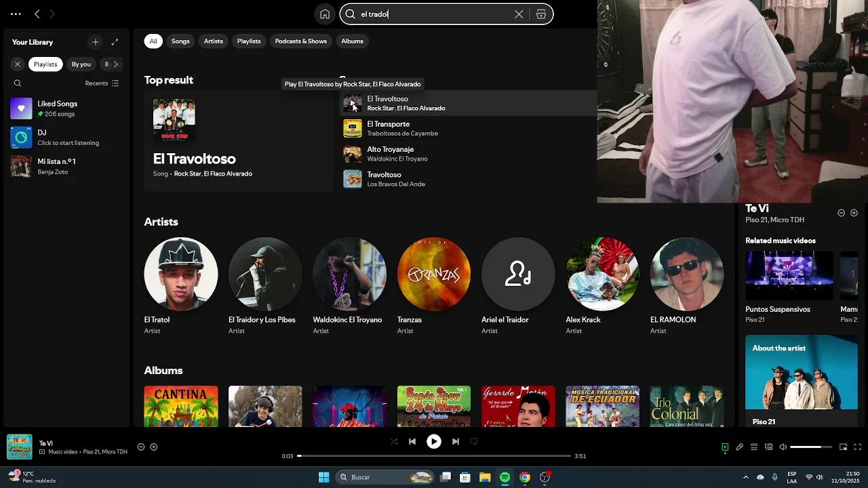Viewport: 868px width, 488px height.
Task: Open the playback Queue
Action: pos(754,447)
